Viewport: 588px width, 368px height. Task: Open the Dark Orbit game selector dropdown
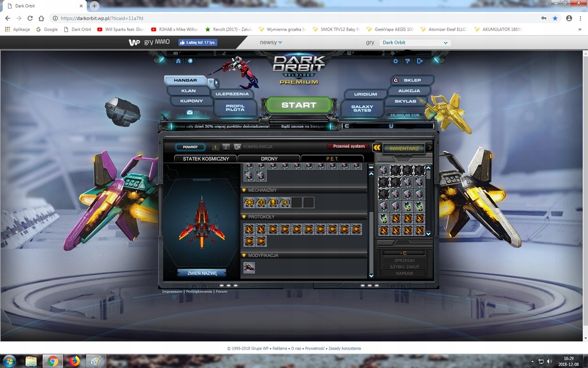[415, 43]
